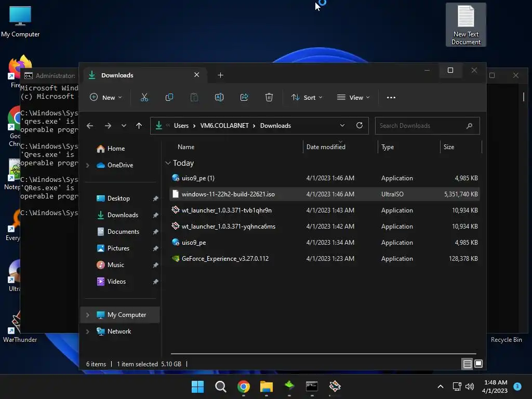Image resolution: width=532 pixels, height=399 pixels.
Task: Open the network tray icon
Action: [457, 387]
